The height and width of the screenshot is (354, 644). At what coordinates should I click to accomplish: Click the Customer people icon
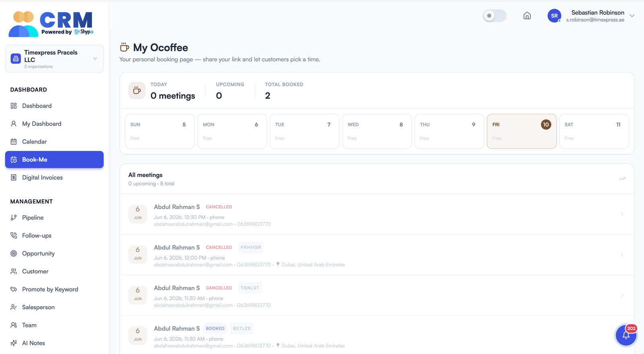pos(14,271)
